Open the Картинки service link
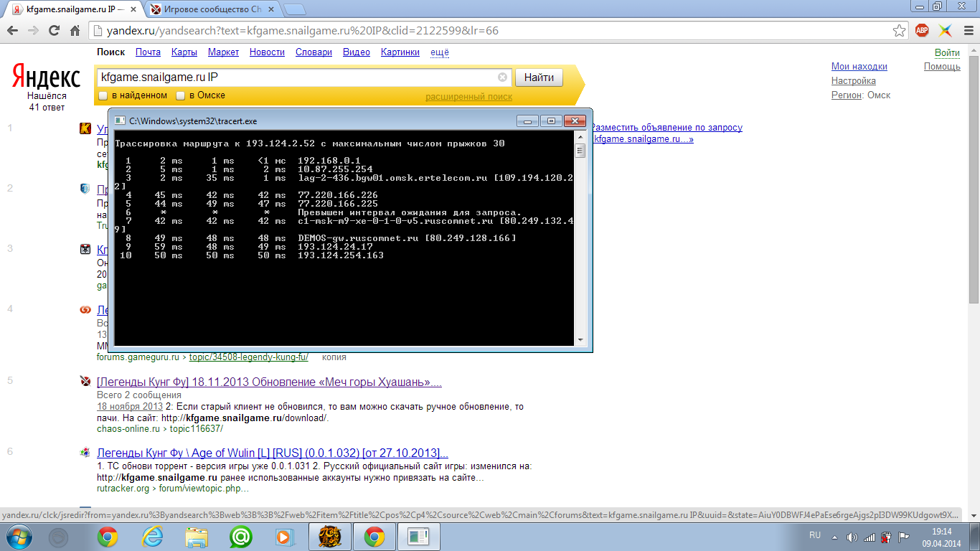The width and height of the screenshot is (980, 551). (400, 52)
